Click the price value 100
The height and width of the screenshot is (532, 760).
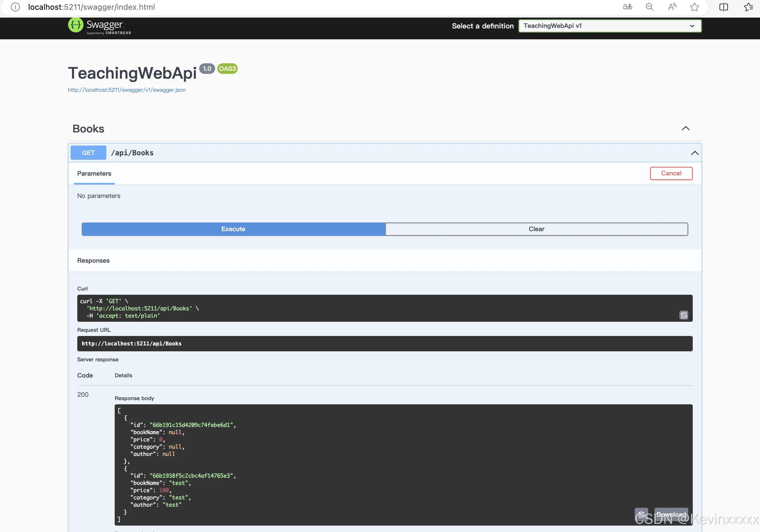tap(164, 490)
